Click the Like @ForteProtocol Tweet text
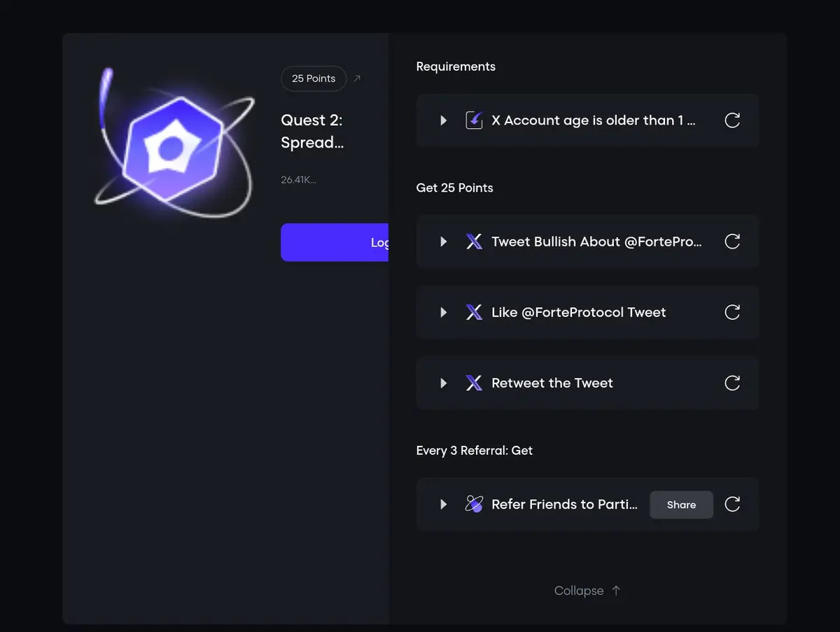Screen dimensions: 840x632 pos(579,312)
